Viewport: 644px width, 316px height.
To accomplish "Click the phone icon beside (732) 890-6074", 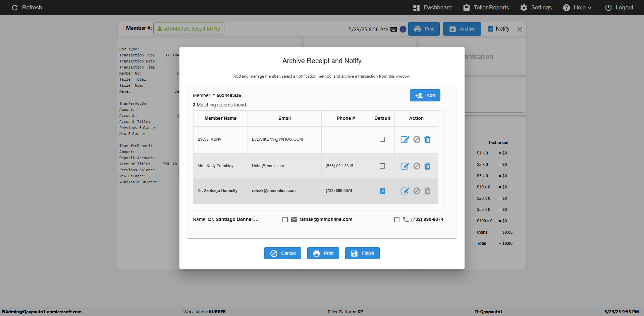I will pyautogui.click(x=406, y=220).
